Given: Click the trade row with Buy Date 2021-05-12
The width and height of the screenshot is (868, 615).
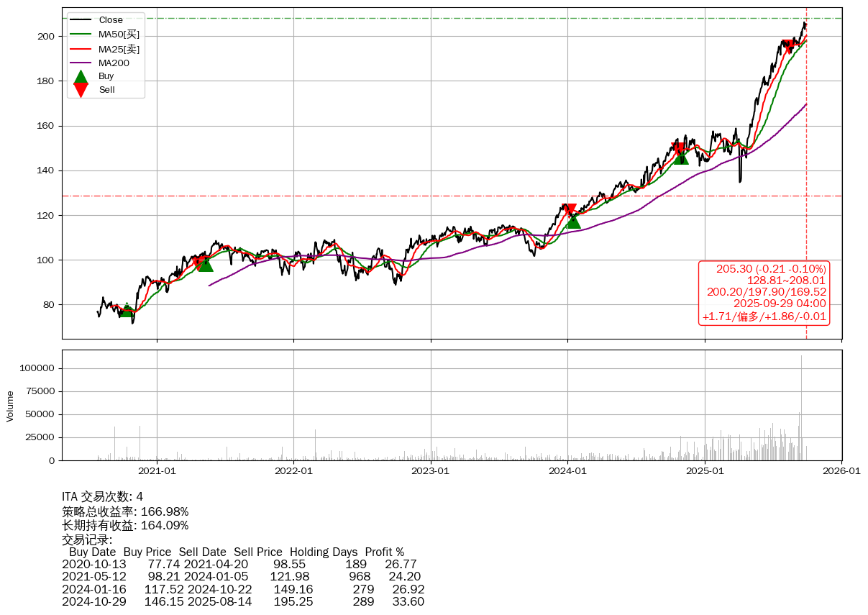Looking at the screenshot, I should (241, 576).
